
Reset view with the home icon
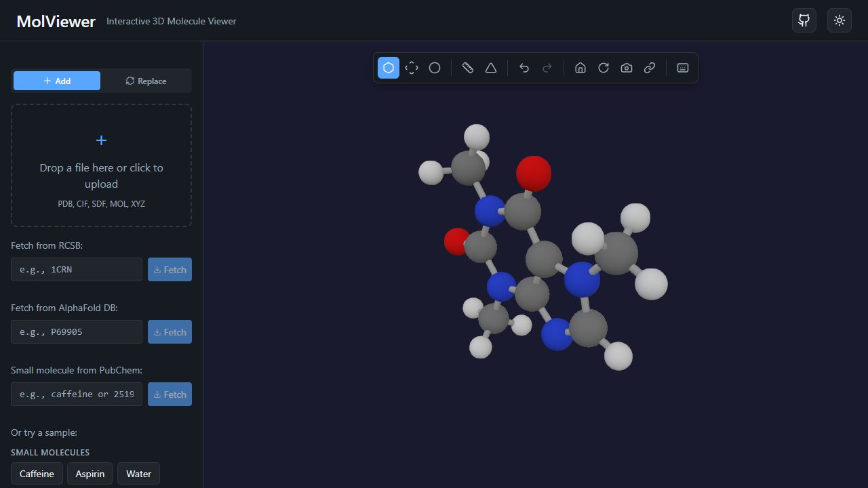coord(580,68)
